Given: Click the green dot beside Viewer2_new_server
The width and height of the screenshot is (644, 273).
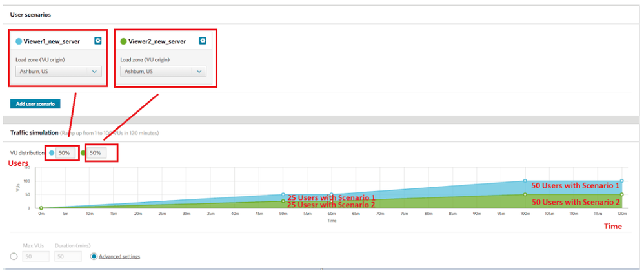Looking at the screenshot, I should (124, 41).
